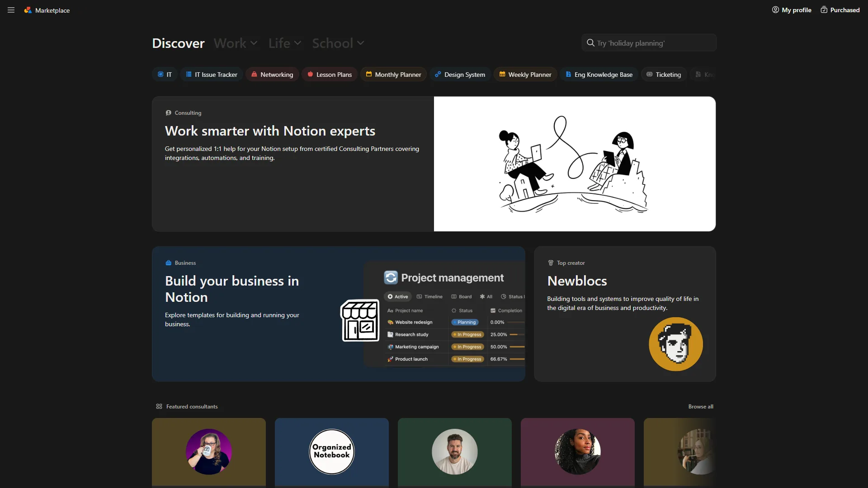The height and width of the screenshot is (488, 868).
Task: Click the 66.67% completion value
Action: [499, 359]
